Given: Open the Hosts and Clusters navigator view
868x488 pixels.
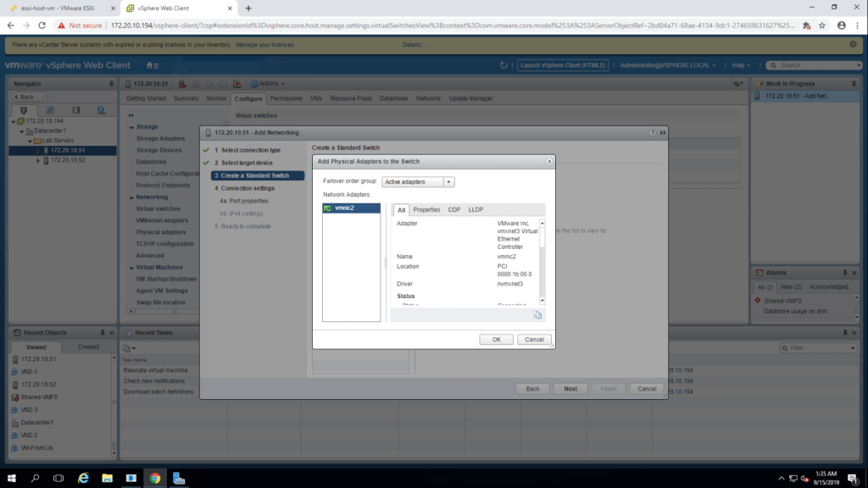Looking at the screenshot, I should tap(24, 110).
